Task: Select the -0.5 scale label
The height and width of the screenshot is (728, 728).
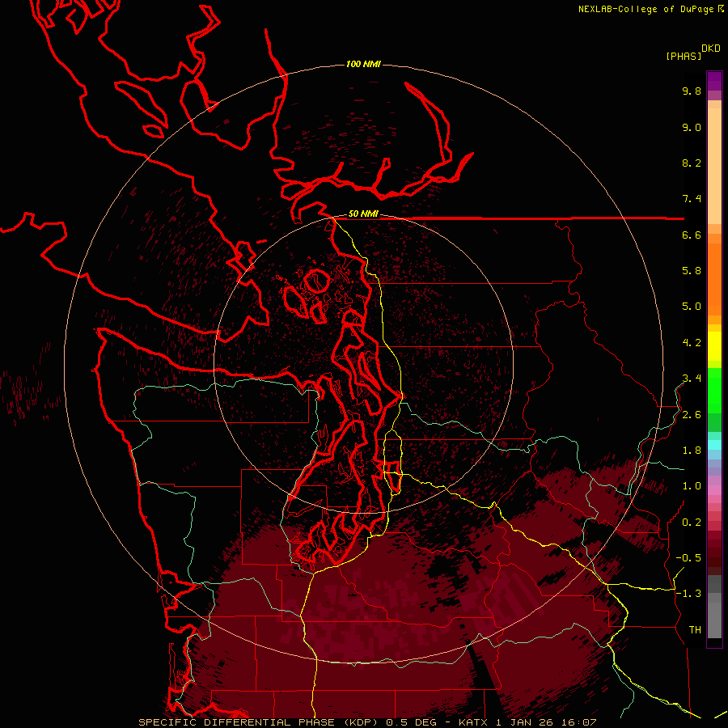Action: coord(688,558)
